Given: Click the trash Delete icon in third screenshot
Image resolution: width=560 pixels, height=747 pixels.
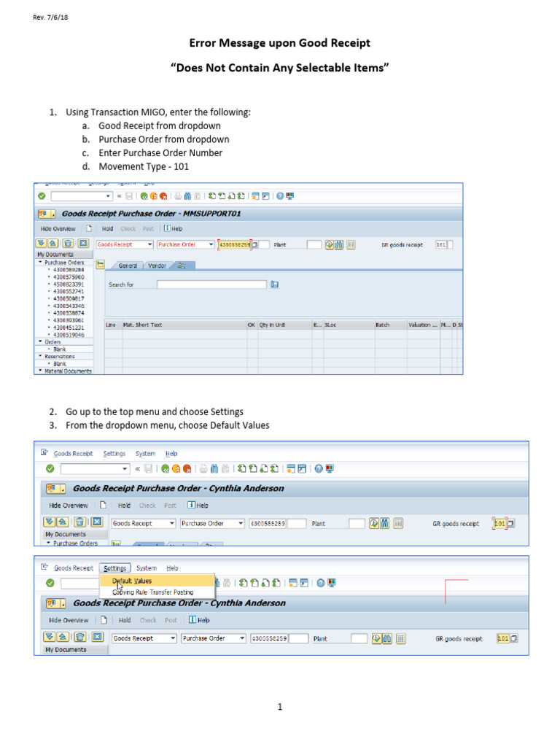Looking at the screenshot, I should click(x=80, y=637).
